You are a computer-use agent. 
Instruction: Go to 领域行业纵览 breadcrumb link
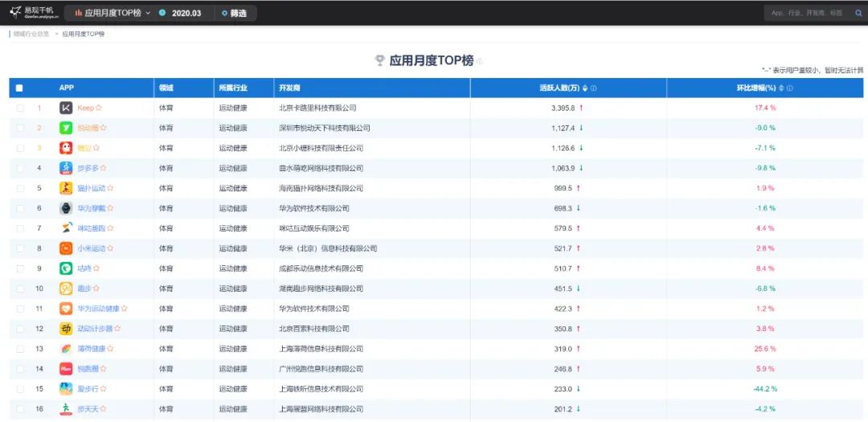[31, 34]
